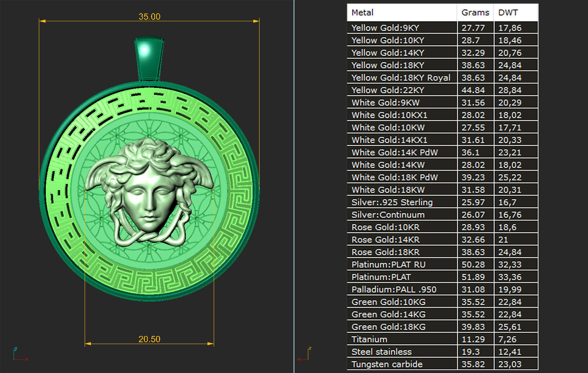Select the Green Gold:18KG row
588x373 pixels.
(442, 327)
